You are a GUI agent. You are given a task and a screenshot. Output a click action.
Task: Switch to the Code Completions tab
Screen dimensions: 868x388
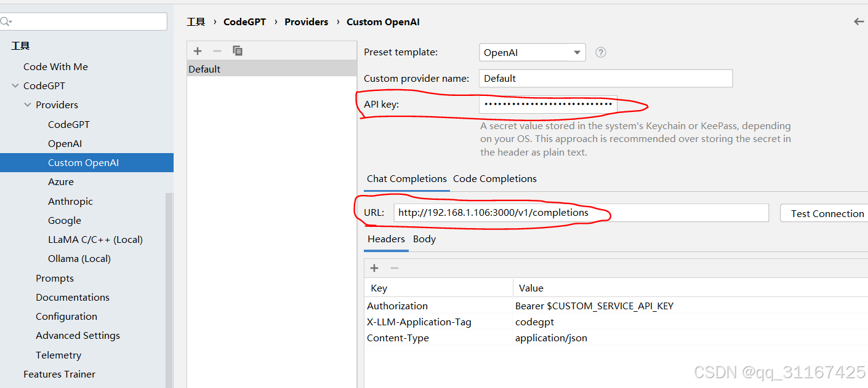(494, 179)
